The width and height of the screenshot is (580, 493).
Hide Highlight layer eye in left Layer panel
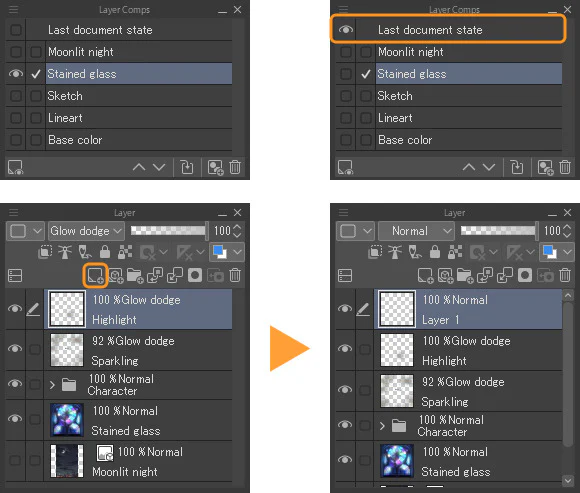pyautogui.click(x=15, y=309)
